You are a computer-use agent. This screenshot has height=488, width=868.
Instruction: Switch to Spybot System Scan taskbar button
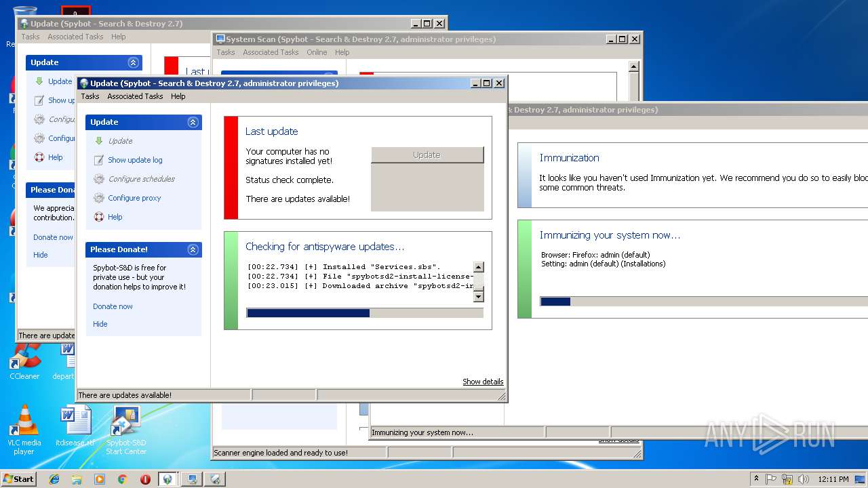pyautogui.click(x=192, y=479)
